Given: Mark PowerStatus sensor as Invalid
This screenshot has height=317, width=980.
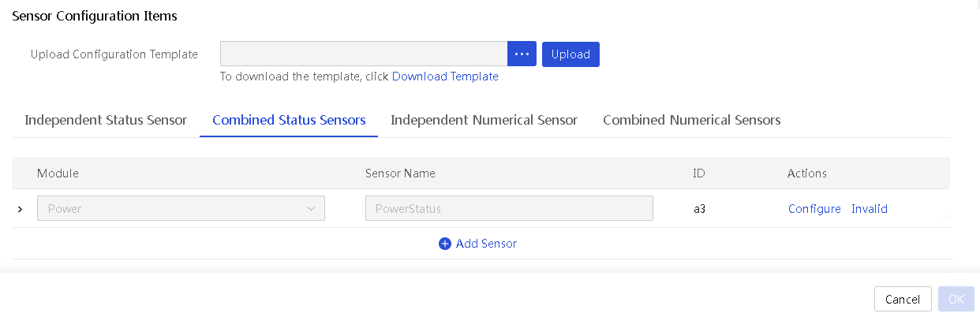Looking at the screenshot, I should (870, 209).
